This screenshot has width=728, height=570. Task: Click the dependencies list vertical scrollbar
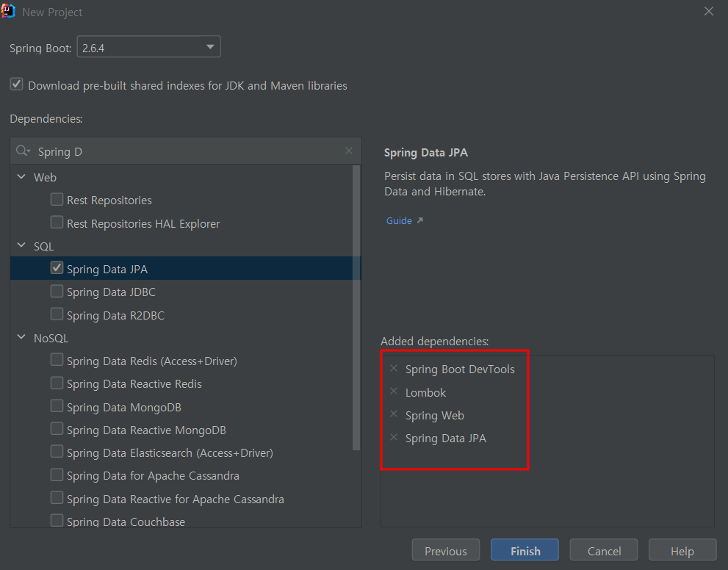click(x=356, y=308)
